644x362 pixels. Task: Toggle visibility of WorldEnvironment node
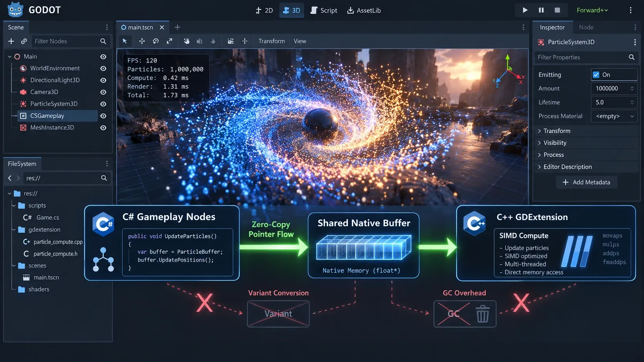(x=103, y=68)
